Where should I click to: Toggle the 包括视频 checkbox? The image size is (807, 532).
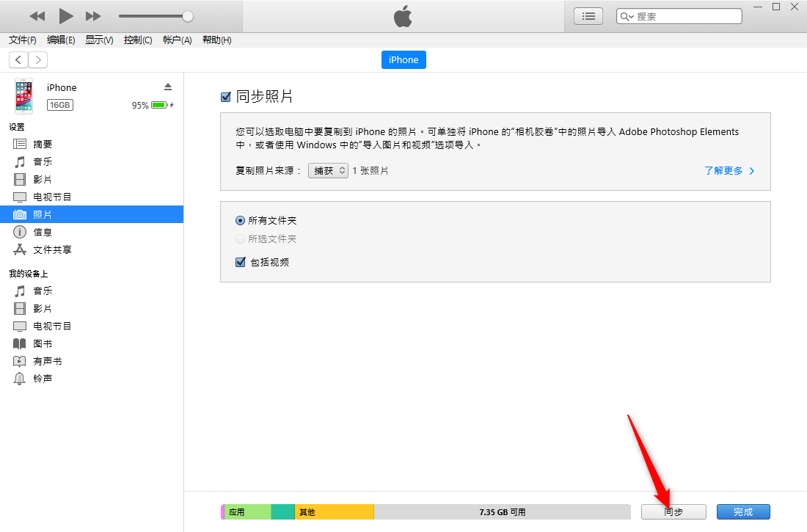[241, 262]
